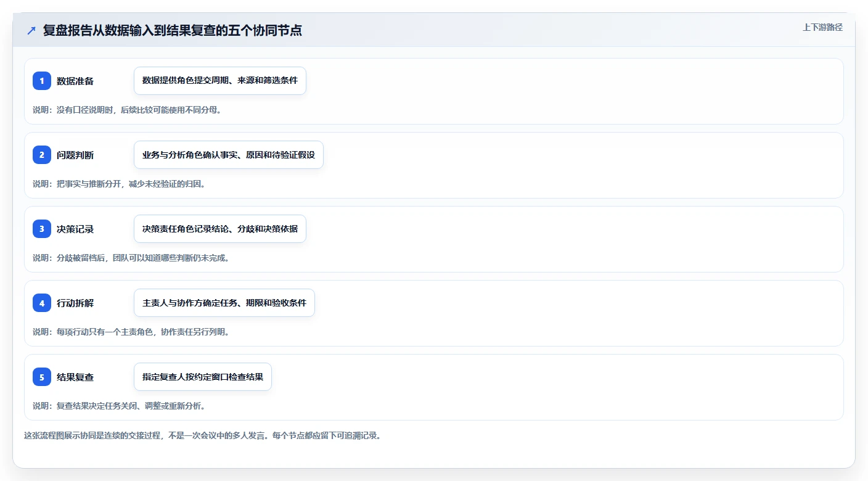Click the title 复盘报告从数据输入到结果复查的五个协同节点
This screenshot has height=481, width=868.
click(173, 30)
